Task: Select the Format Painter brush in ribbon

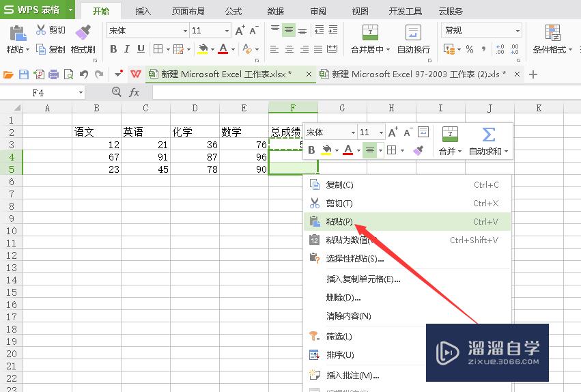Action: pos(83,32)
